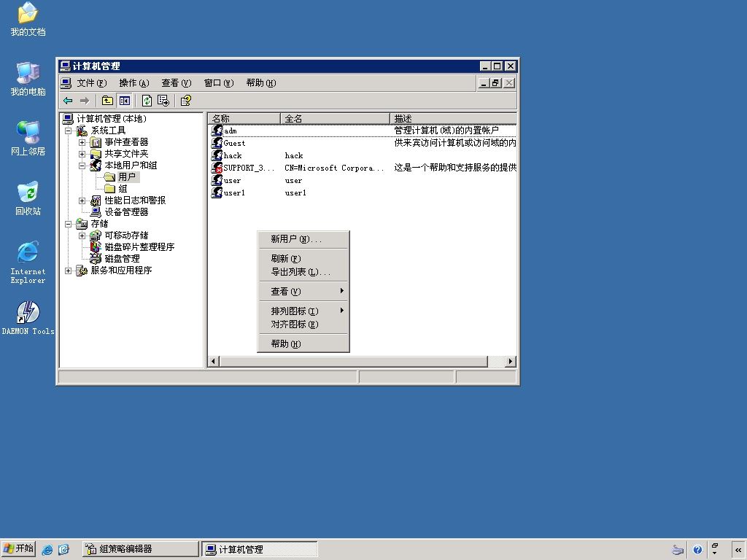Click the Export list toolbar icon
Screen dimensions: 747x560
click(163, 101)
